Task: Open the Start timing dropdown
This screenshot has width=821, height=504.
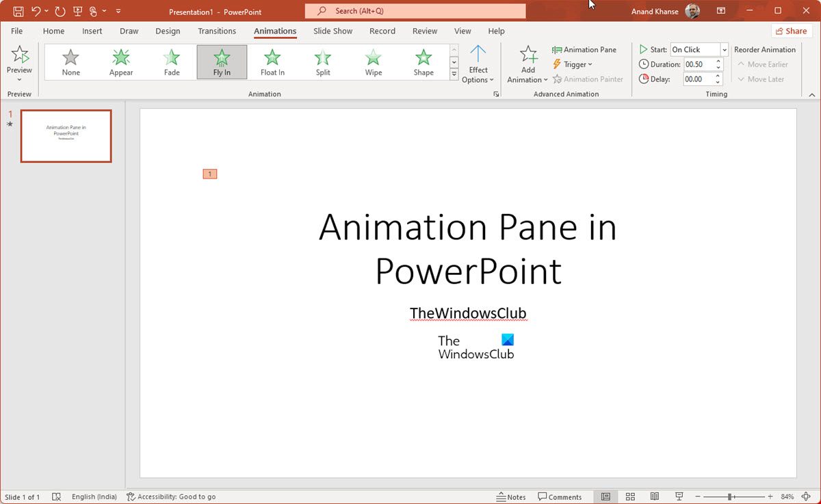Action: coord(724,50)
